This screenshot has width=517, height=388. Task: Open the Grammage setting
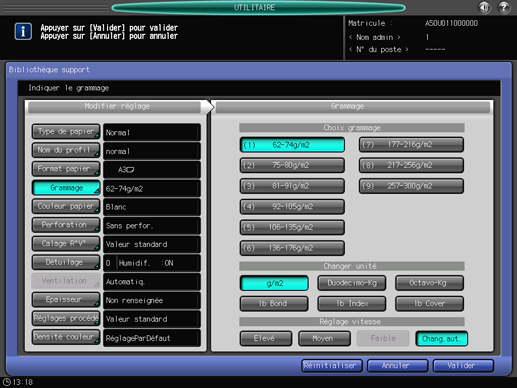coord(66,188)
